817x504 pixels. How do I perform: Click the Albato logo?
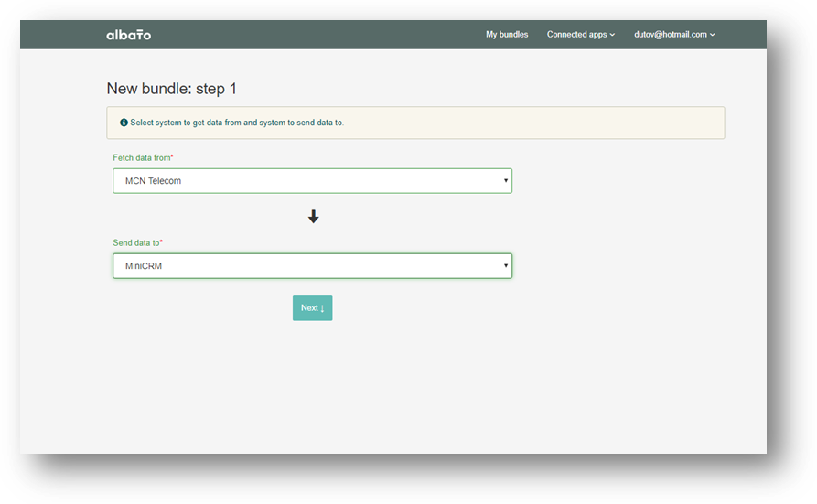click(129, 35)
